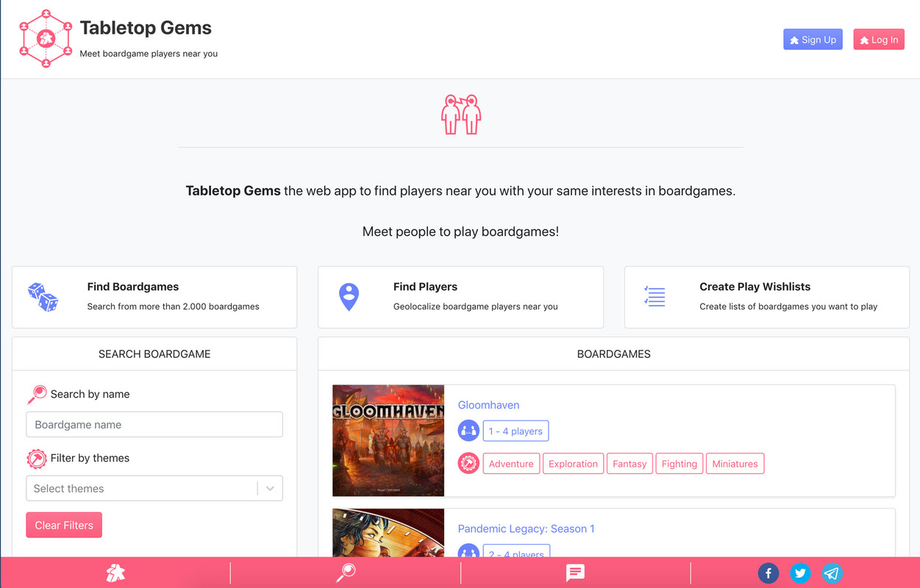Click 'Geolocalize boardgame players near you' text
Image resolution: width=920 pixels, height=588 pixels.
[475, 306]
